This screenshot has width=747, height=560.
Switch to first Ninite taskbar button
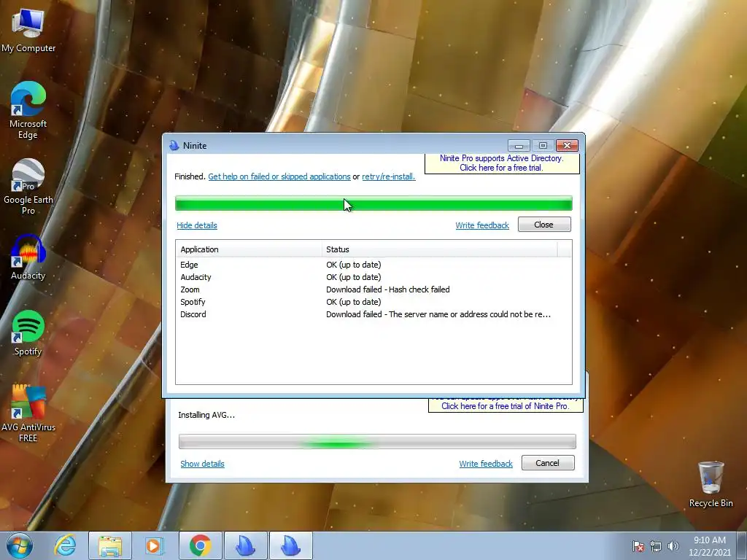(246, 545)
